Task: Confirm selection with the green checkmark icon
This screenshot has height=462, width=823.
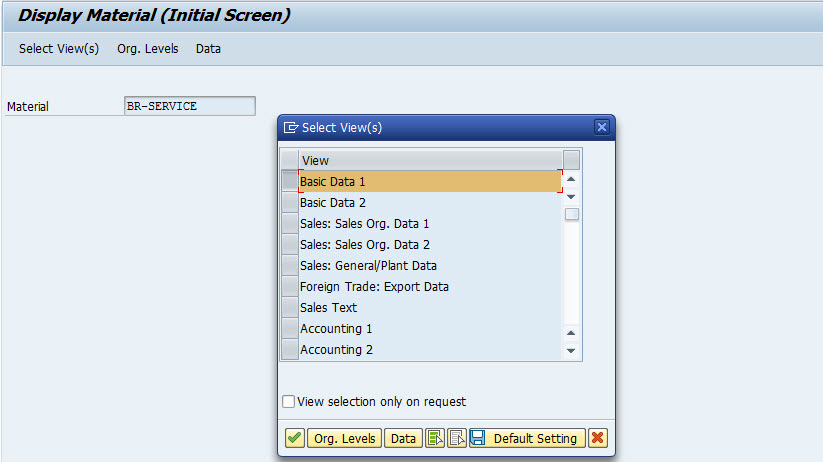Action: (295, 438)
